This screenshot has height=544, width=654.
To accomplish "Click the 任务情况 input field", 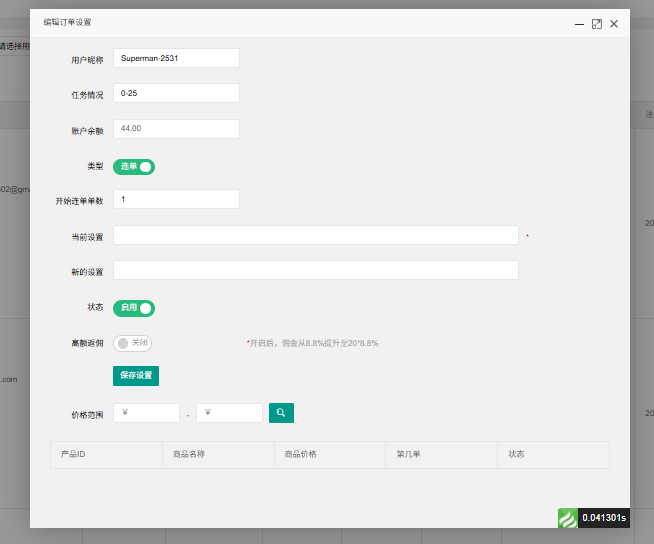I will 176,93.
